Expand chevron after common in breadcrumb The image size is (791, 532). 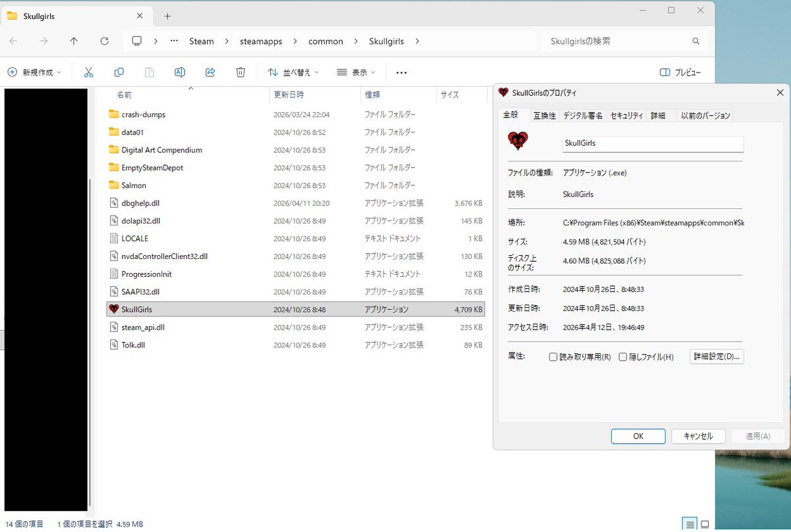[355, 41]
